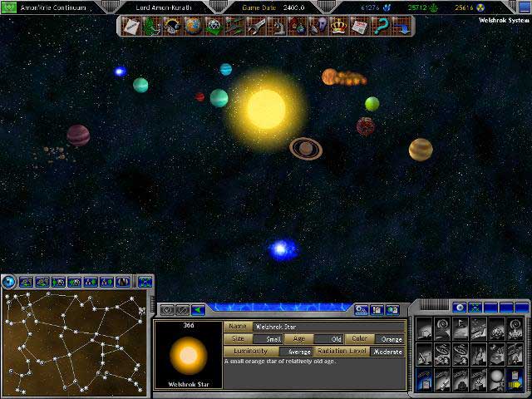Toggle the first minimap filter button

(27, 283)
